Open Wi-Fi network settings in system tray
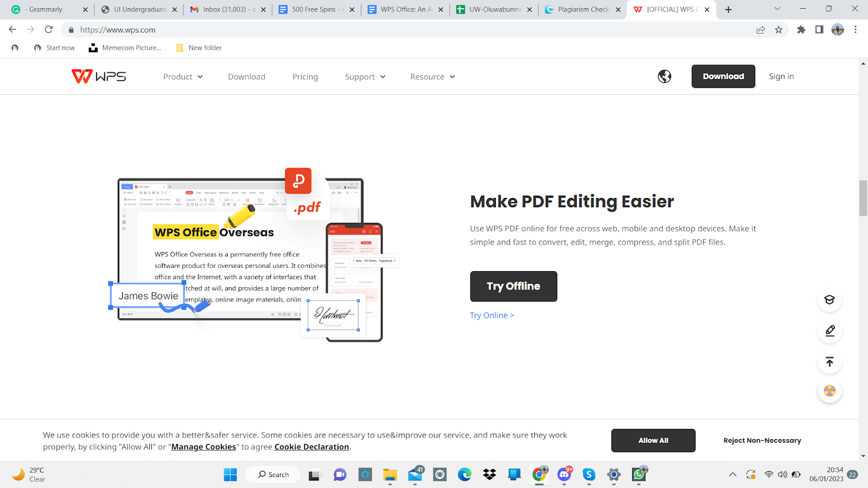868x488 pixels. [x=769, y=475]
